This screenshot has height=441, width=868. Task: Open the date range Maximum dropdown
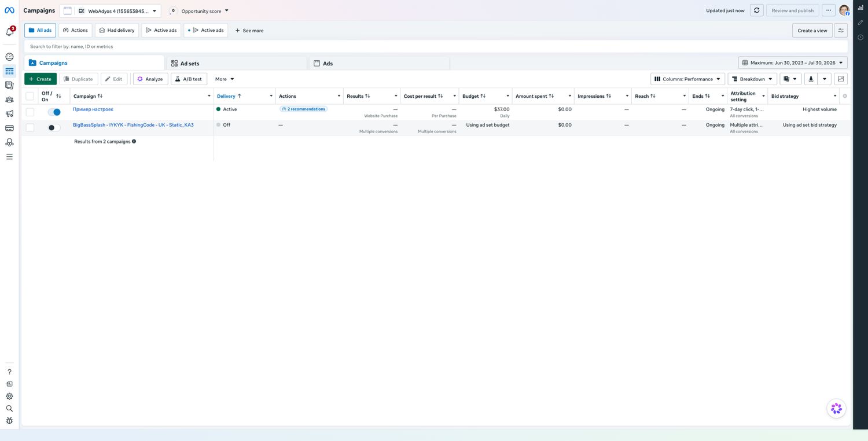(793, 63)
